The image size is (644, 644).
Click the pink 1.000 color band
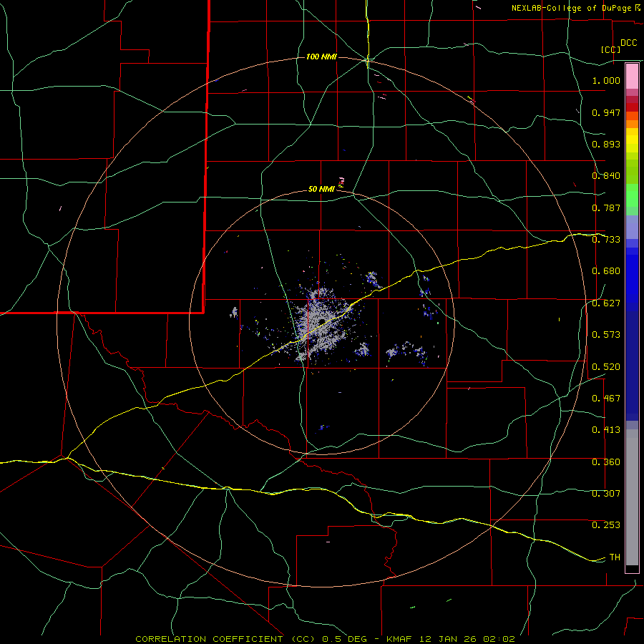click(x=632, y=77)
